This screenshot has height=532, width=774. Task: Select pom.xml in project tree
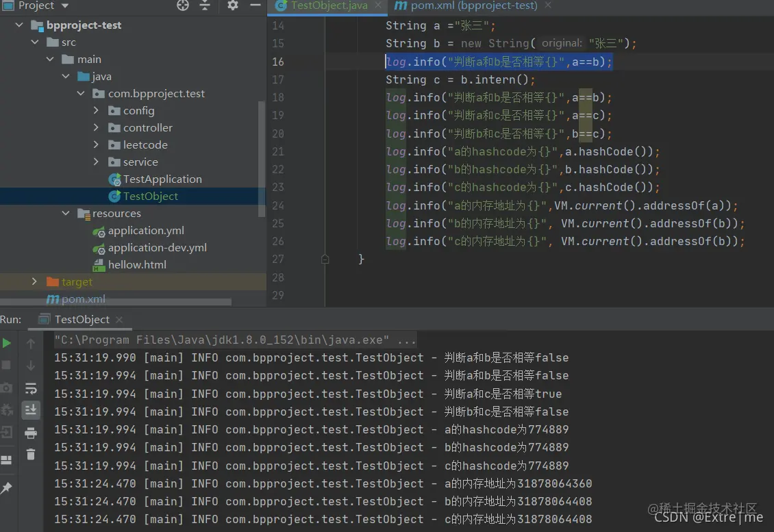coord(84,299)
